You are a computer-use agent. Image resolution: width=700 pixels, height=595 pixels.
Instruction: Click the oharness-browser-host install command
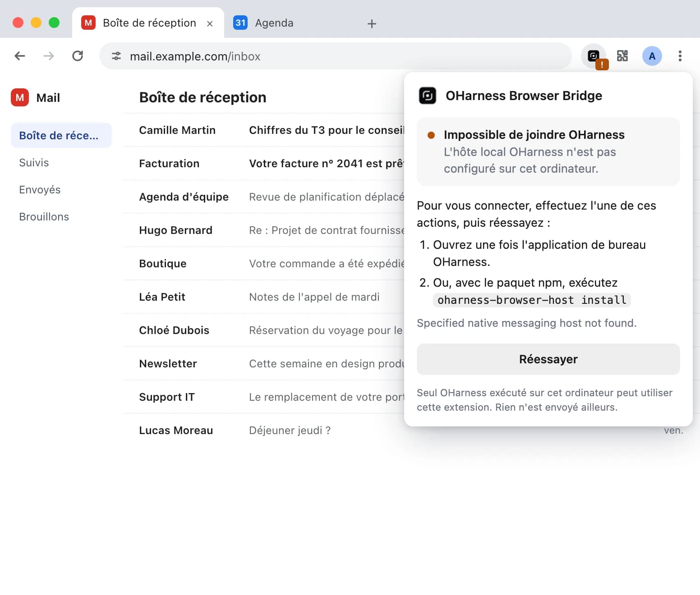coord(532,300)
